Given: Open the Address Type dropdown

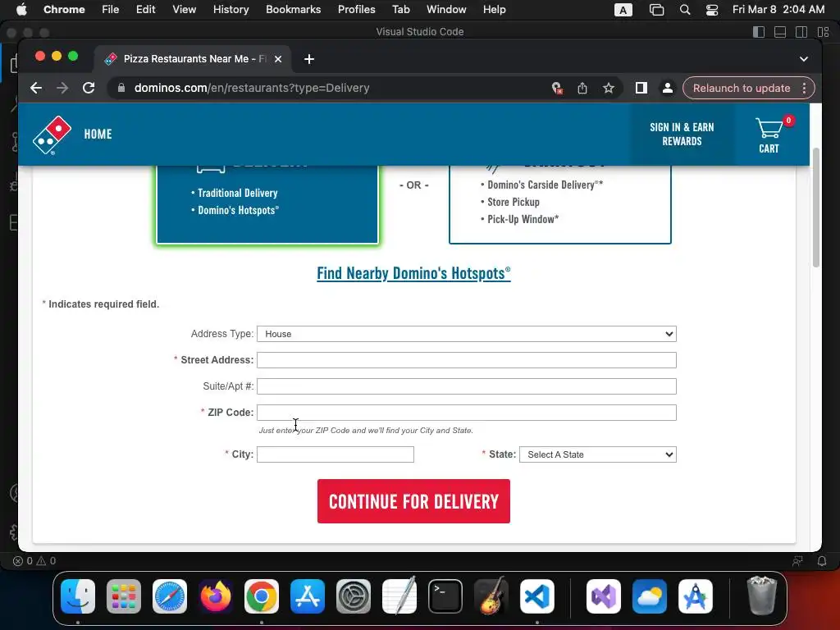Looking at the screenshot, I should (467, 334).
